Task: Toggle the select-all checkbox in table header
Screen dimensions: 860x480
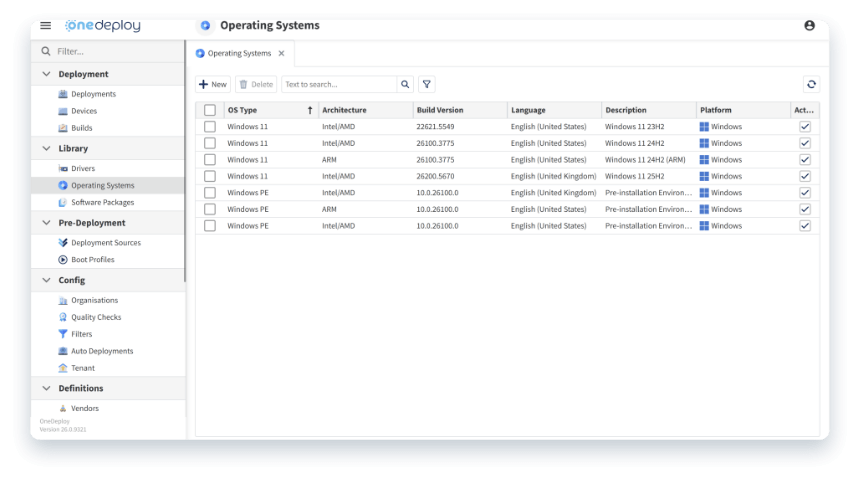Action: point(210,110)
